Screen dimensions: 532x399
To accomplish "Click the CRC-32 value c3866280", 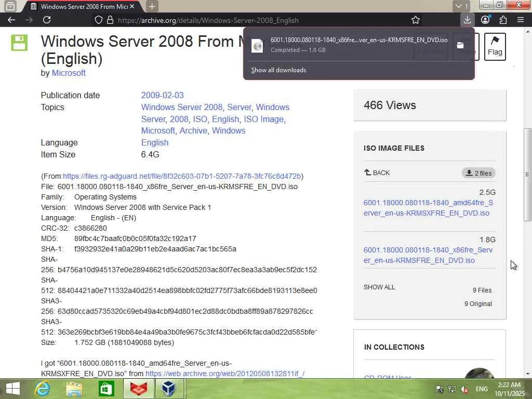I will 90,229.
